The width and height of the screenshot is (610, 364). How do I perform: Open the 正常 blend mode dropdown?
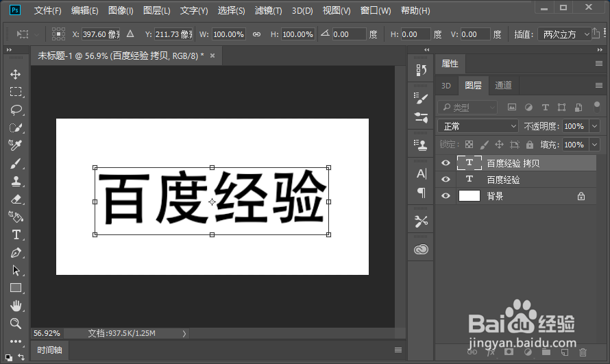[x=478, y=126]
